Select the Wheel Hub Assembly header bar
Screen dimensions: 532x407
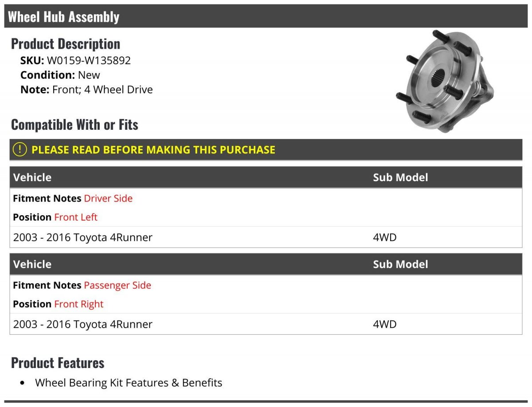[266, 16]
